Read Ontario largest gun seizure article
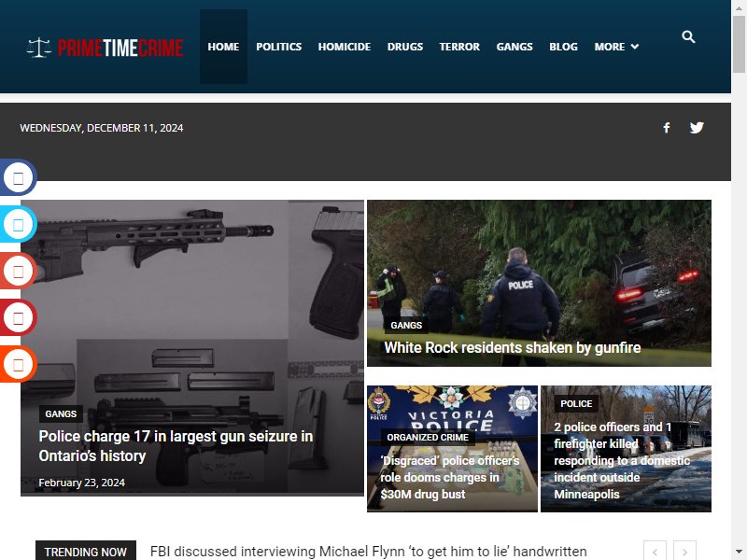 [x=176, y=446]
